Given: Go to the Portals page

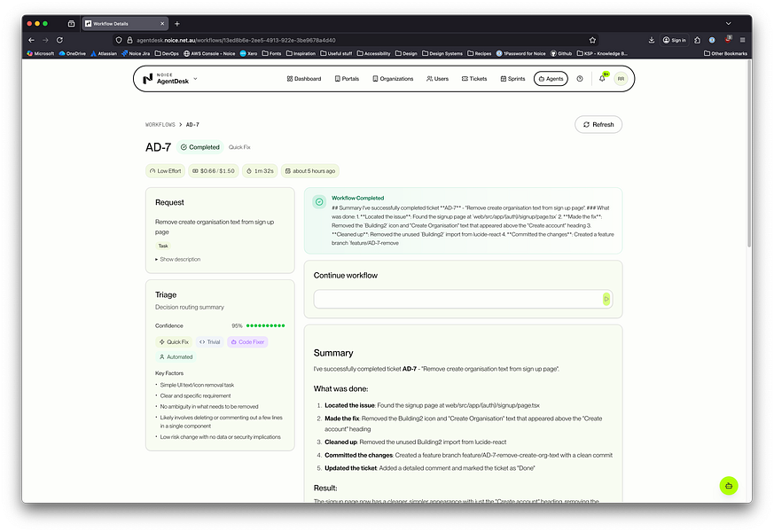Looking at the screenshot, I should coord(347,79).
